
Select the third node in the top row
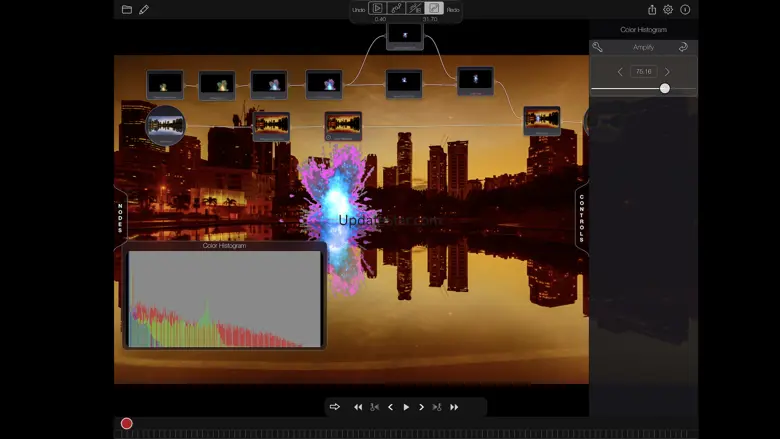point(269,85)
